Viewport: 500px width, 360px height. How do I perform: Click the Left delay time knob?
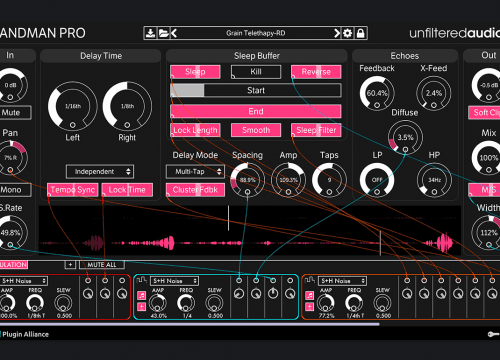(x=73, y=106)
